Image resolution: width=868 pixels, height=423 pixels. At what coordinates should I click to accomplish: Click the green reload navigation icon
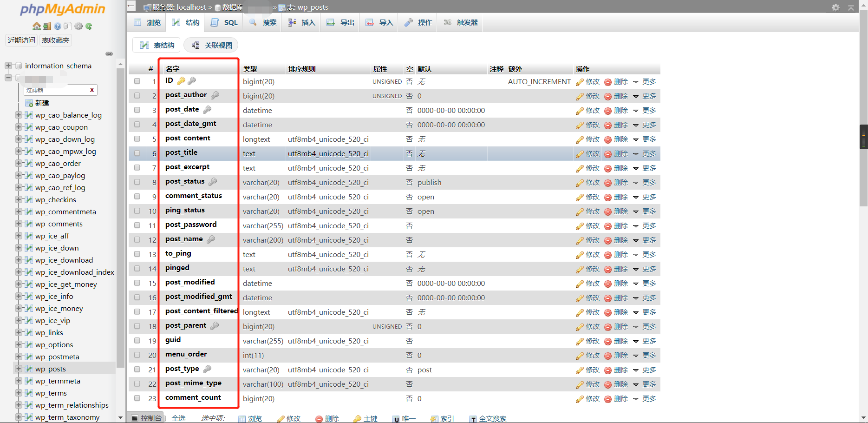click(x=89, y=26)
